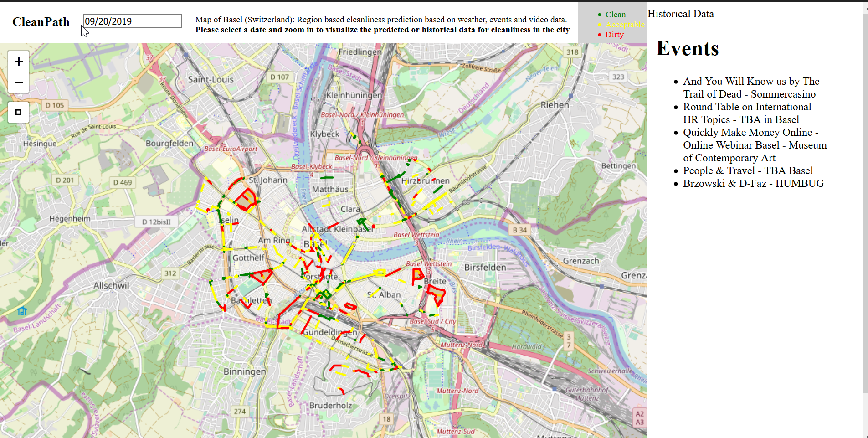This screenshot has width=868, height=438.
Task: Click the red triangle region near Gotthelf
Action: pyautogui.click(x=263, y=276)
